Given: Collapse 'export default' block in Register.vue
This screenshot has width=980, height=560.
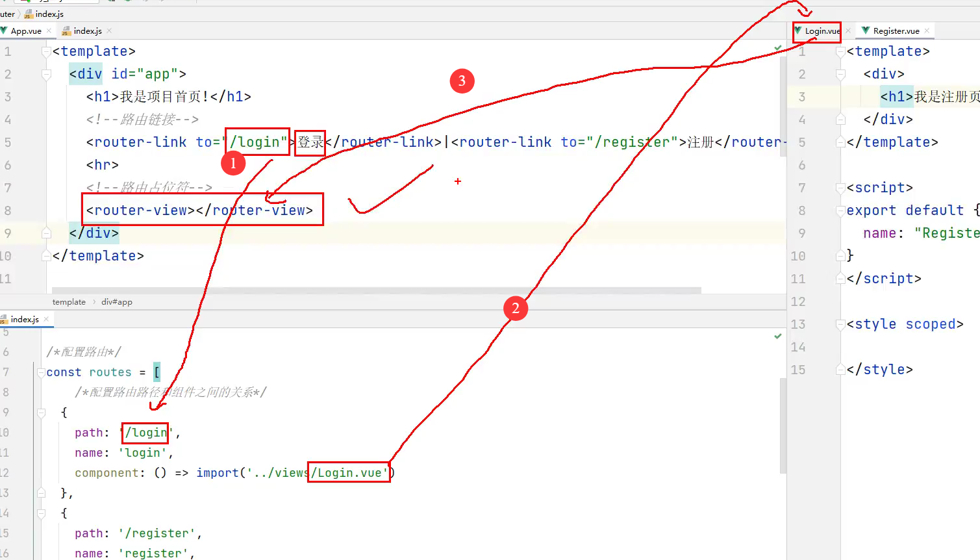Looking at the screenshot, I should [840, 210].
